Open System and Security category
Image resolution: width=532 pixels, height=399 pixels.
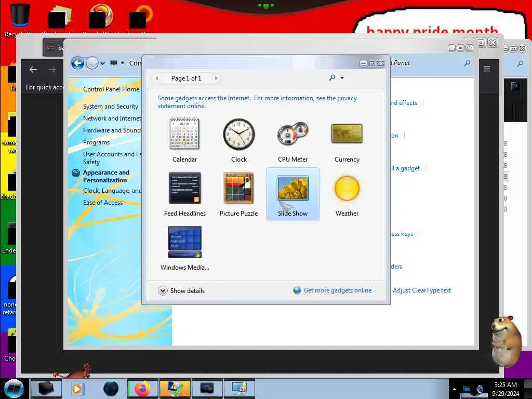[x=111, y=107]
